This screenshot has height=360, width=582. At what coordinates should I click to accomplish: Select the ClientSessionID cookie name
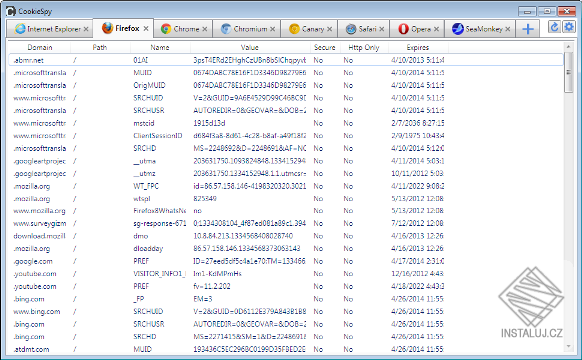(x=158, y=136)
